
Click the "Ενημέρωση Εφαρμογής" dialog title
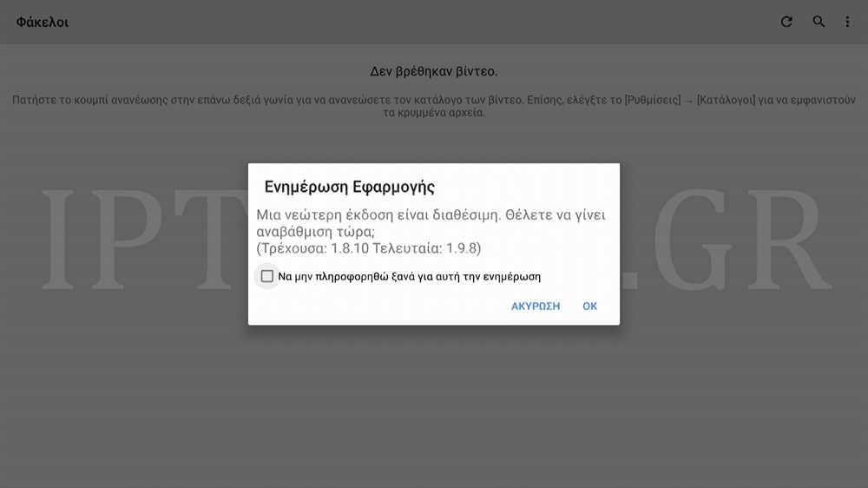point(349,187)
